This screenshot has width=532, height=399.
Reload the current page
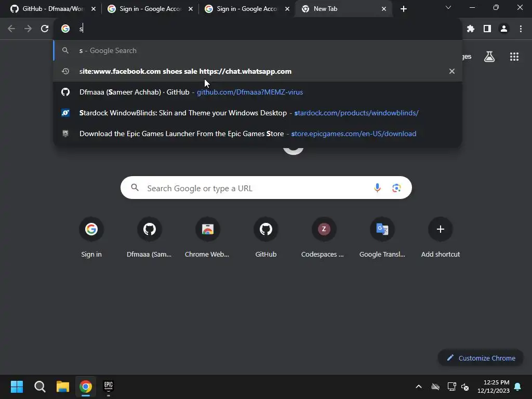click(x=45, y=29)
